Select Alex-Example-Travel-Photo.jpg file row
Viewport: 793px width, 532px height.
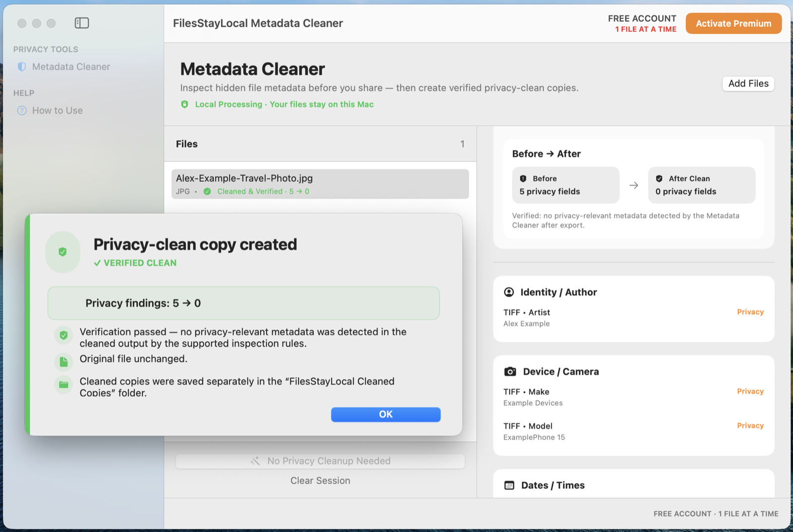320,184
